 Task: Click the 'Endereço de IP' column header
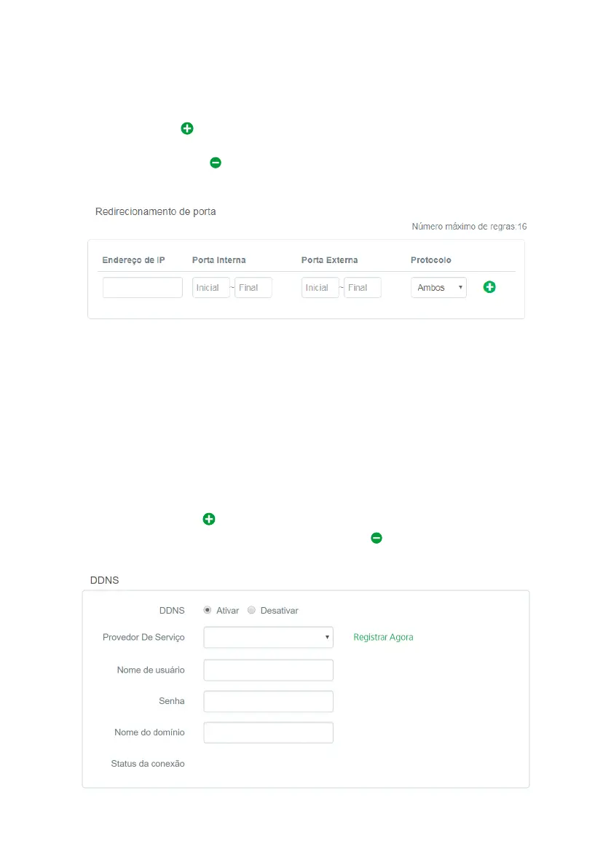133,259
